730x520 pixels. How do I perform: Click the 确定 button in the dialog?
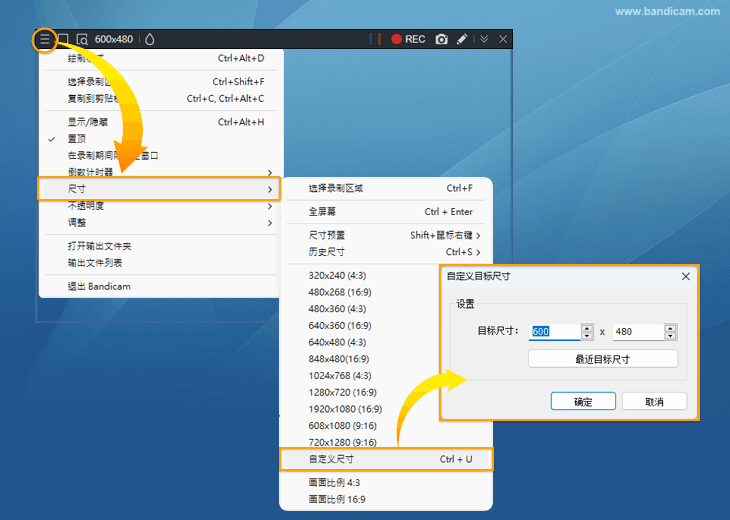tap(583, 401)
